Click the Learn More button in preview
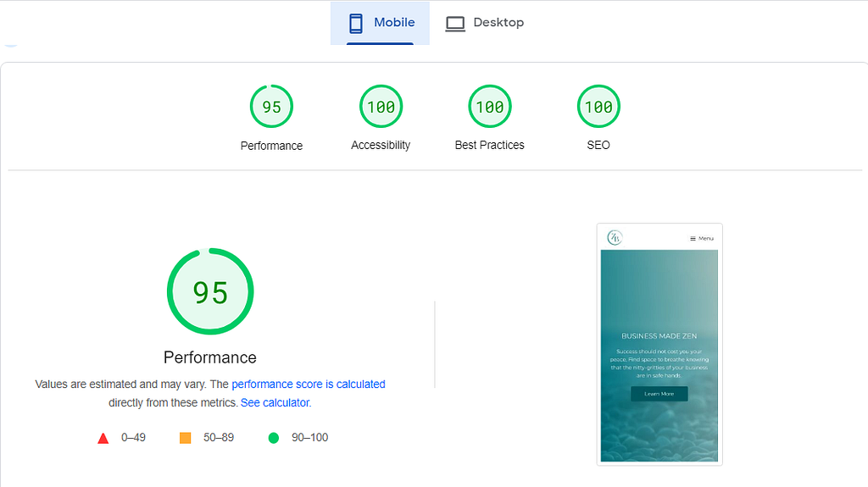Screen dimensions: 868x487 point(659,394)
